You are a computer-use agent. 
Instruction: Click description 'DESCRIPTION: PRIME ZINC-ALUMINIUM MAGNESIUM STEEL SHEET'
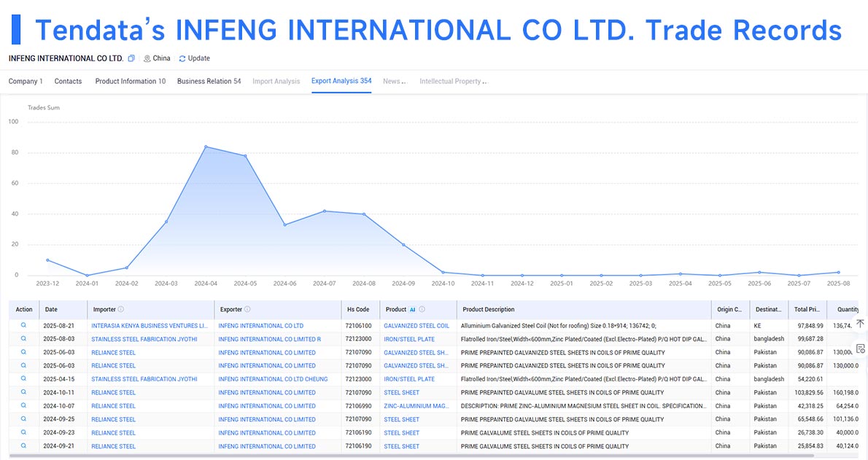[584, 406]
